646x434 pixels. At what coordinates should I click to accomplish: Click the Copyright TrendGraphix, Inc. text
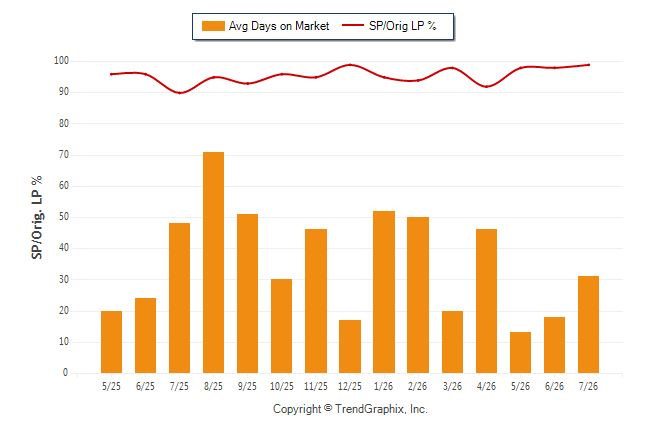tap(350, 409)
